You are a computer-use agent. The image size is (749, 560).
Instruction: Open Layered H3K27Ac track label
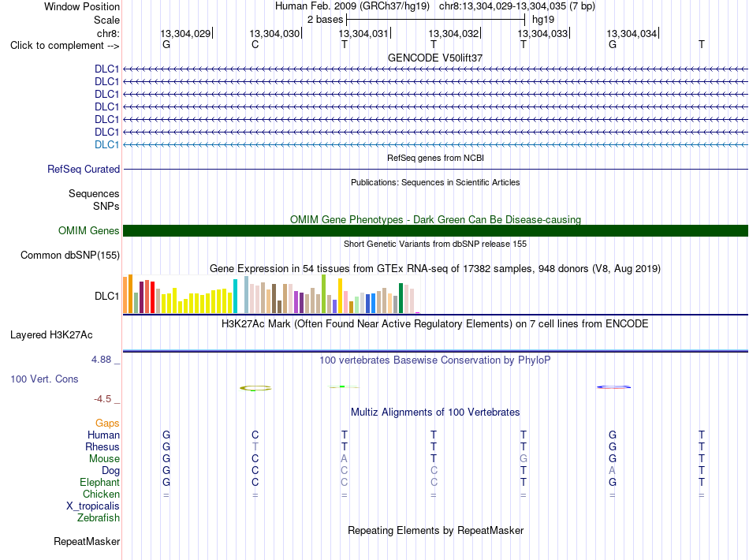51,335
